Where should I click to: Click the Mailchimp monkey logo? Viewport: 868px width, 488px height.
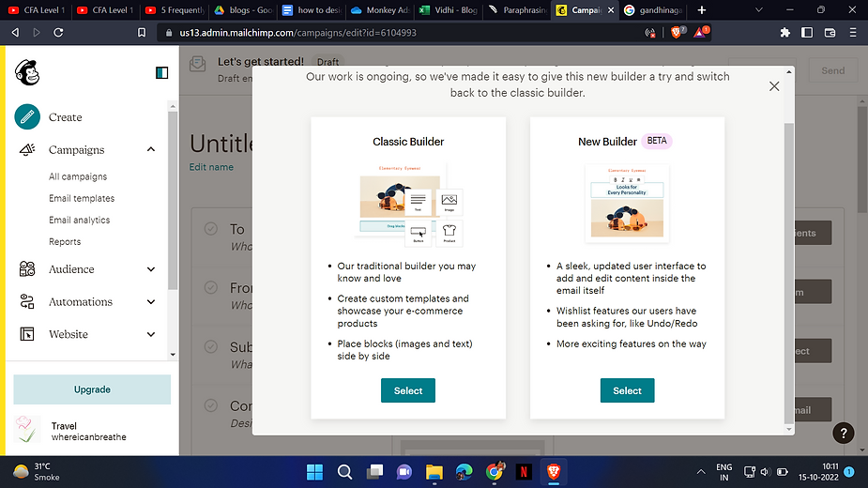click(26, 72)
